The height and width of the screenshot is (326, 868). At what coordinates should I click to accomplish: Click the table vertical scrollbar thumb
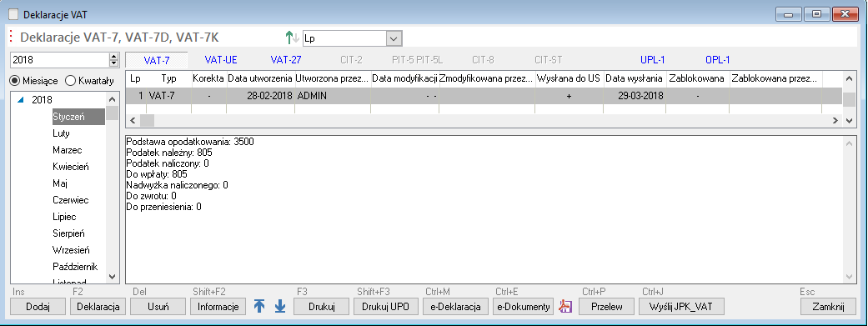click(x=849, y=99)
